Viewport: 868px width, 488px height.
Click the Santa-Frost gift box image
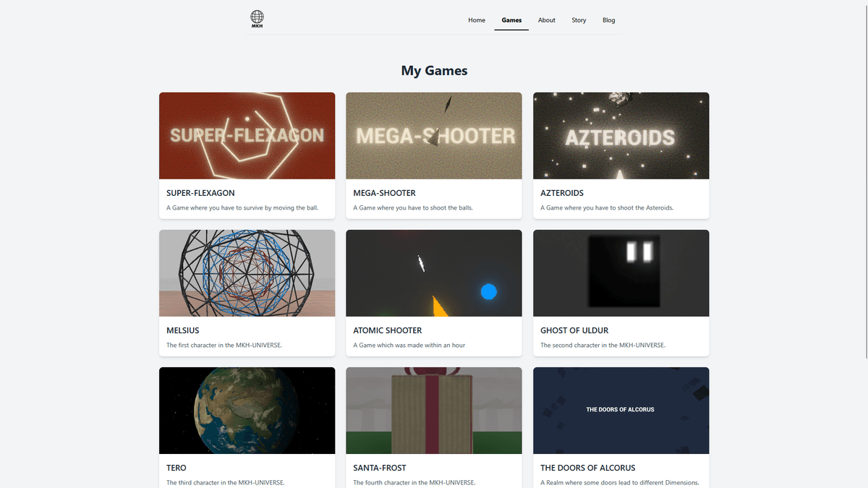point(434,411)
